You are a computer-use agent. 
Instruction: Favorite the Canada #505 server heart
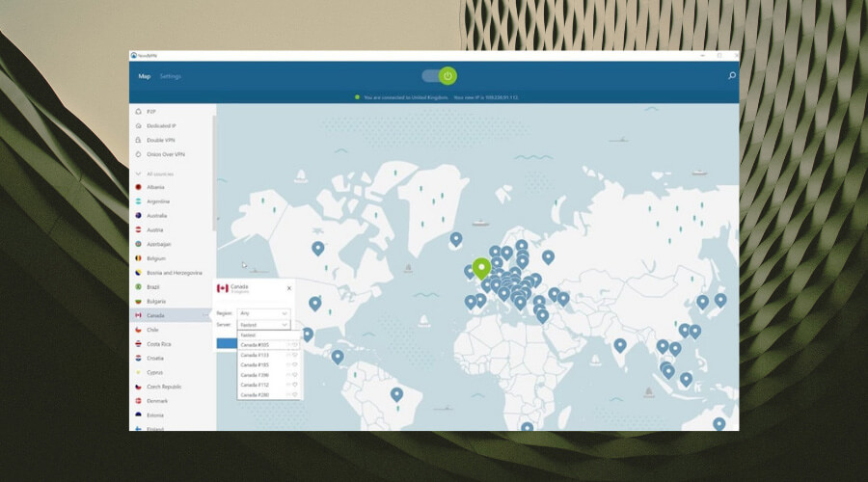[295, 344]
